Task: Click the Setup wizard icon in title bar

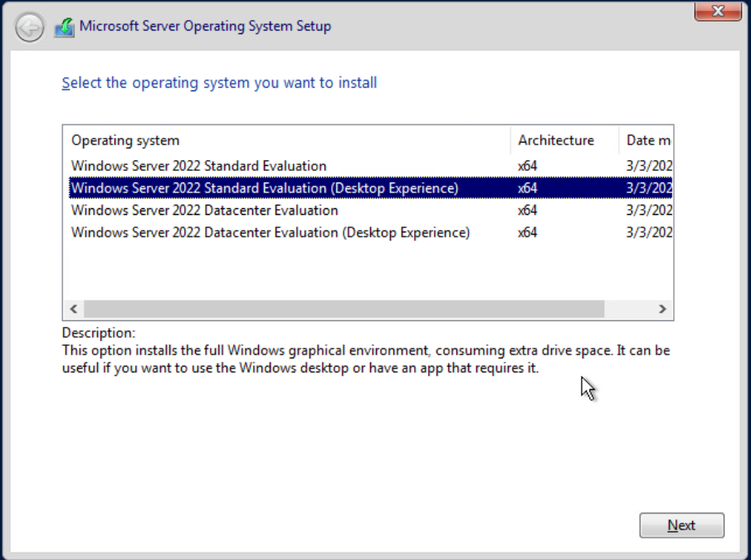Action: [64, 27]
